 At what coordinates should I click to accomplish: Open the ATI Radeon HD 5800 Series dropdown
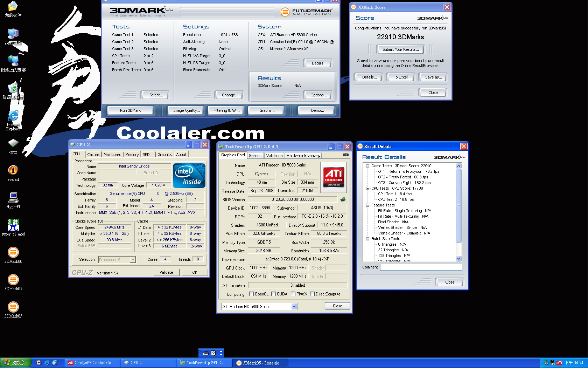294,307
